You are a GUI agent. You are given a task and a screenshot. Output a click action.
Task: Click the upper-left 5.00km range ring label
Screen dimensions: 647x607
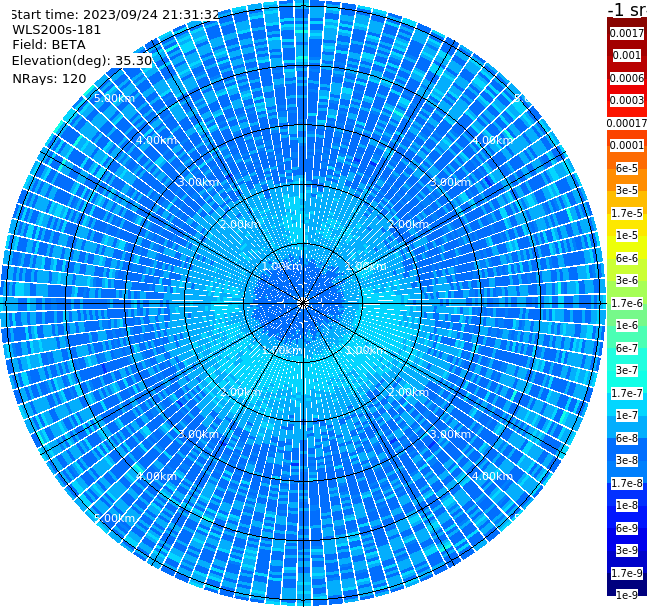(x=114, y=98)
